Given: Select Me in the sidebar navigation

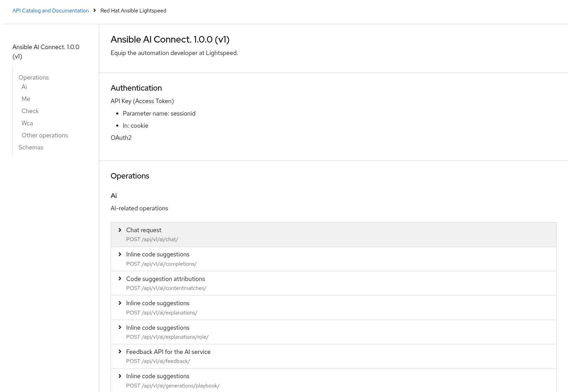Looking at the screenshot, I should [26, 99].
